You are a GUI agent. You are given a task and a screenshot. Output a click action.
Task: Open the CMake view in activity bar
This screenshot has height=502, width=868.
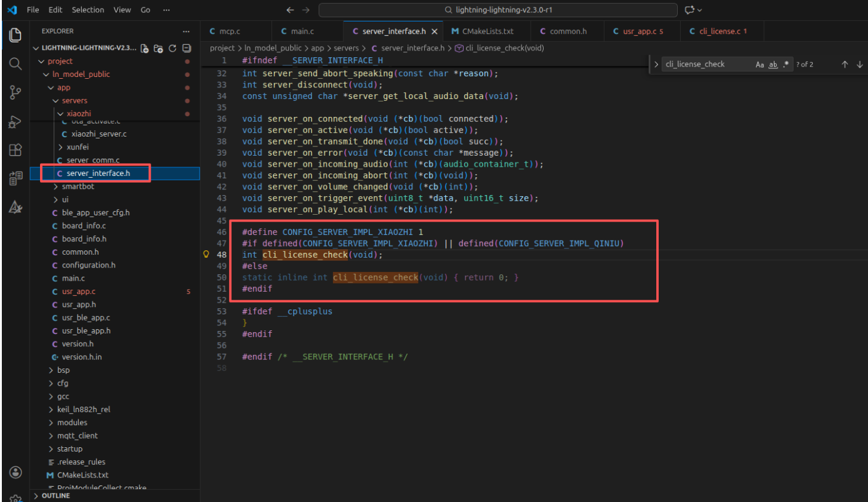pos(15,207)
